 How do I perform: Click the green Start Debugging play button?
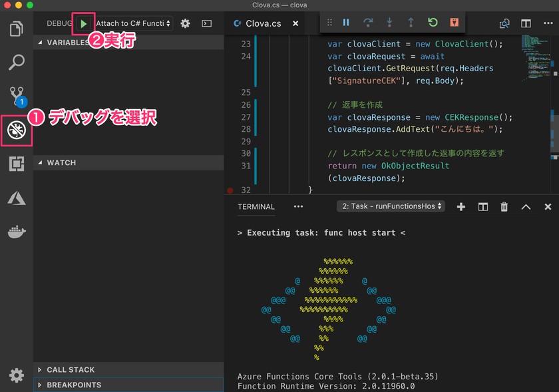83,23
